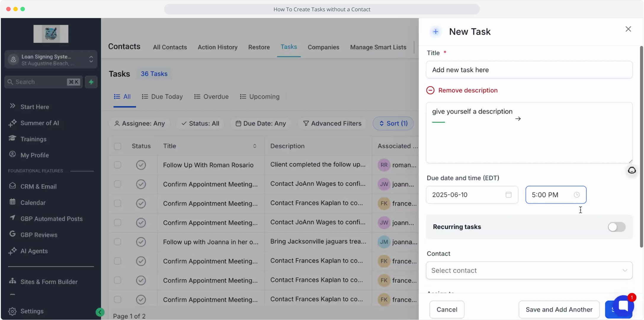The width and height of the screenshot is (644, 320).
Task: Click the blue plus icon by New Task
Action: [436, 32]
